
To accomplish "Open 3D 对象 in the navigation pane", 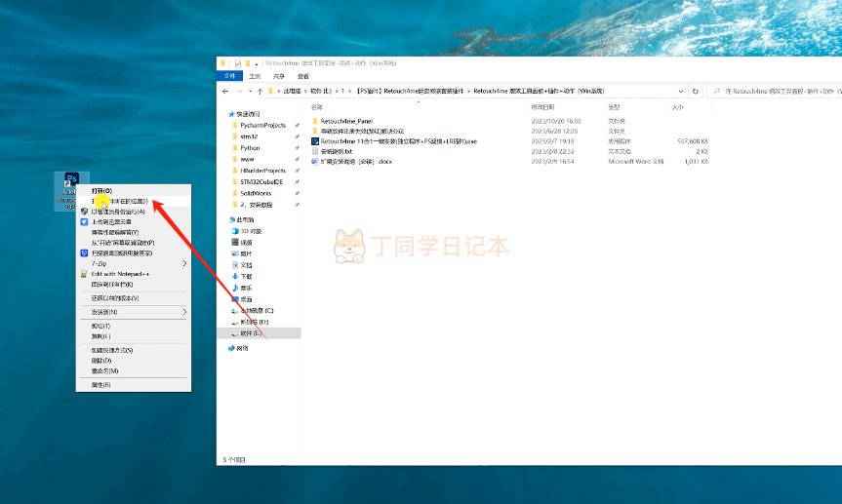I will pos(250,231).
